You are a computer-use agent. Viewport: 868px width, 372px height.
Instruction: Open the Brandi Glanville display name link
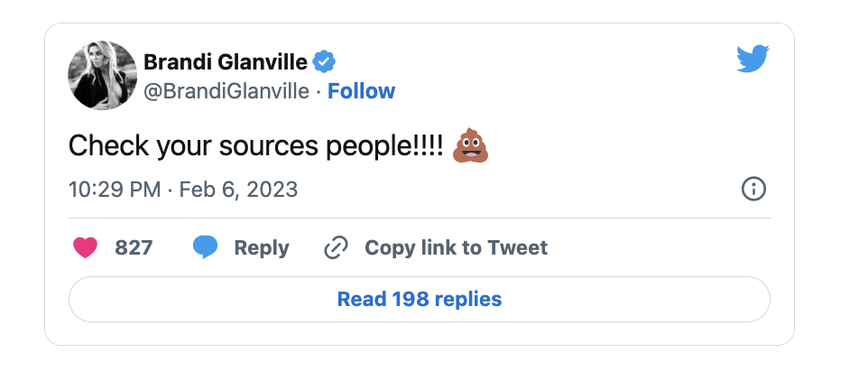pos(226,62)
